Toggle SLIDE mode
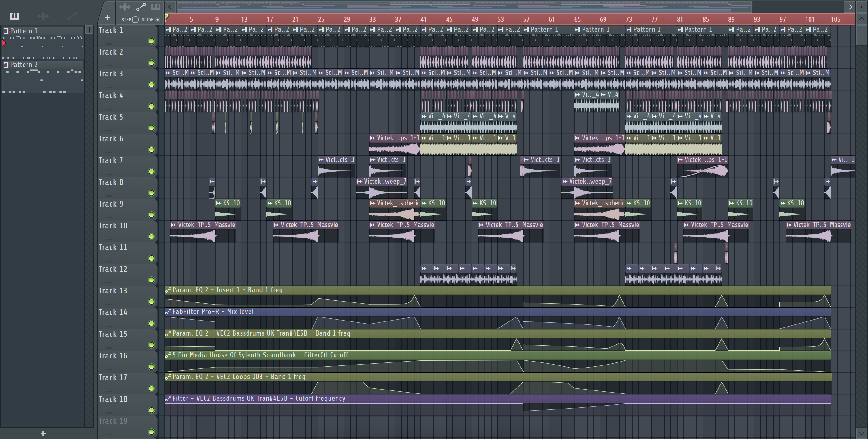This screenshot has height=439, width=868. tap(157, 20)
